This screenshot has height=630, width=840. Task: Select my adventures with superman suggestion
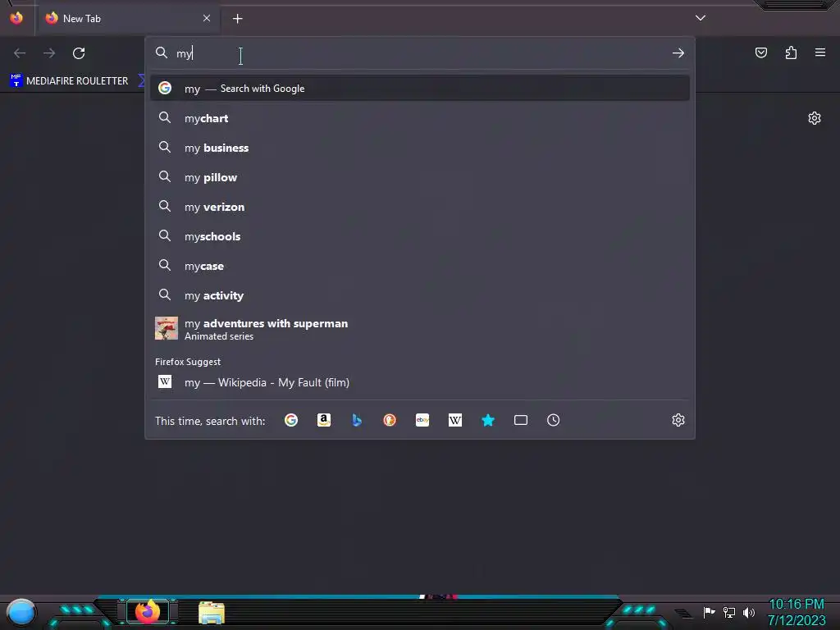pyautogui.click(x=420, y=328)
